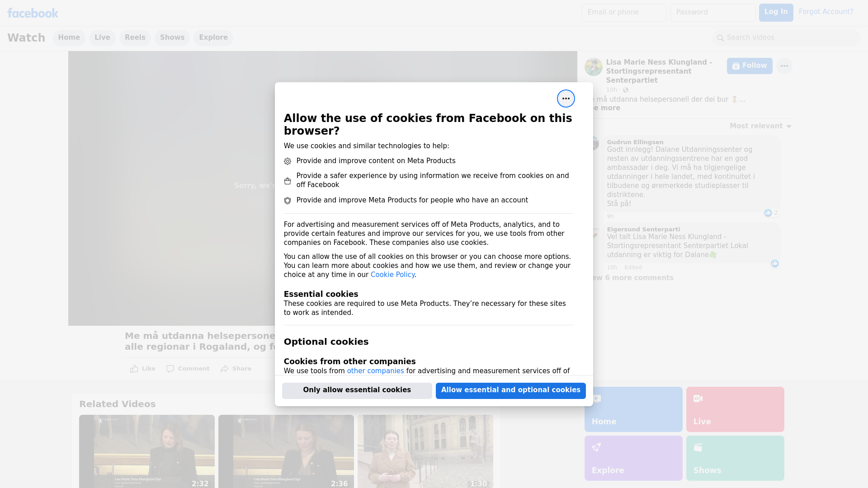Click the search magnifier icon

(x=720, y=38)
